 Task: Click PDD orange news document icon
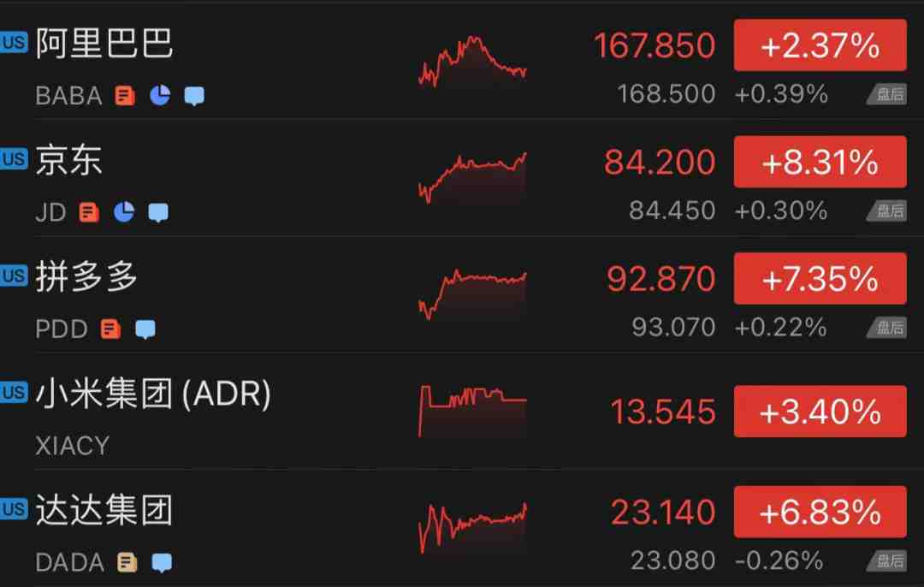110,329
